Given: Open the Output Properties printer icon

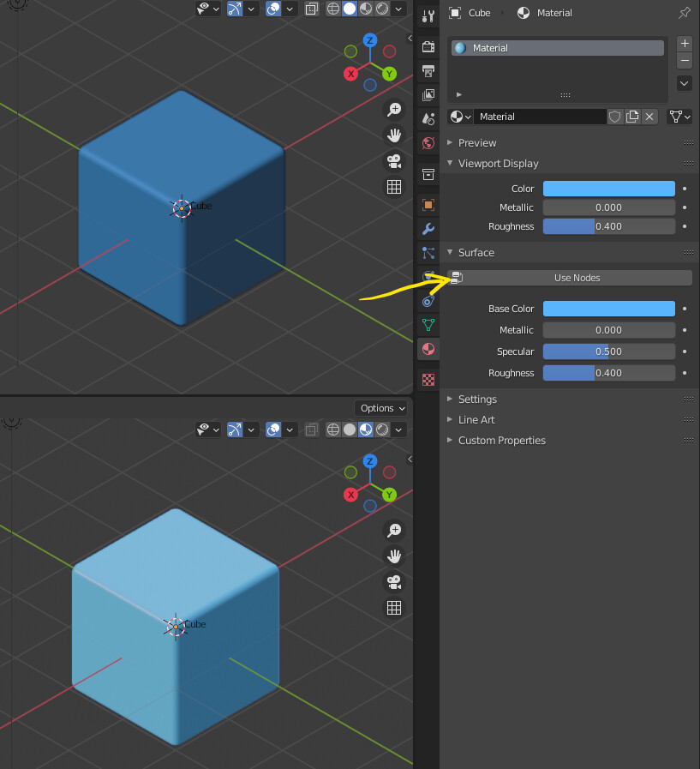Looking at the screenshot, I should coord(428,70).
